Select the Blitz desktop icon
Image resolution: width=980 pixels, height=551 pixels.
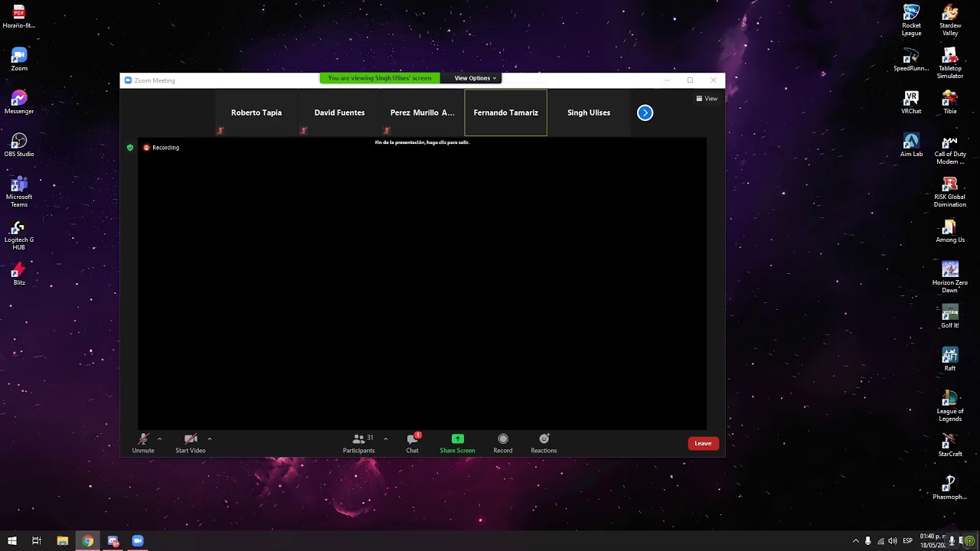[x=19, y=274]
